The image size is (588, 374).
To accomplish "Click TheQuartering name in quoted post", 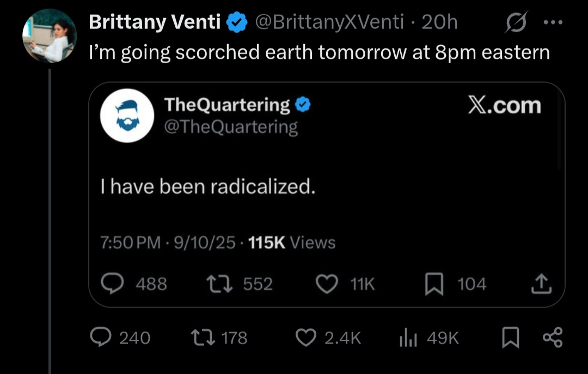I will click(x=228, y=105).
